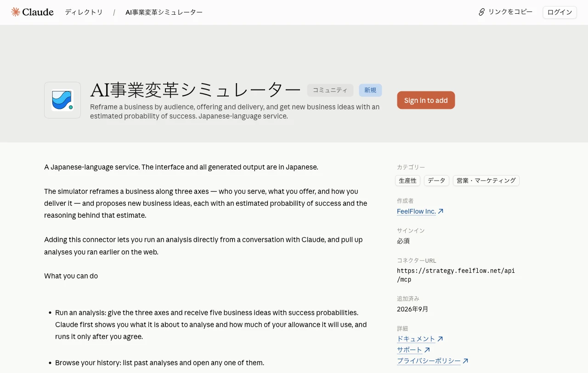Click 'A Japanese-language service' paragraph
This screenshot has width=588, height=373.
coord(181,167)
